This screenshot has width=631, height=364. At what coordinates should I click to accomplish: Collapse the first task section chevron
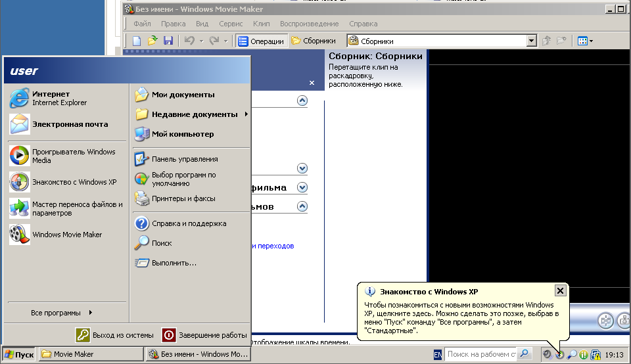click(302, 101)
